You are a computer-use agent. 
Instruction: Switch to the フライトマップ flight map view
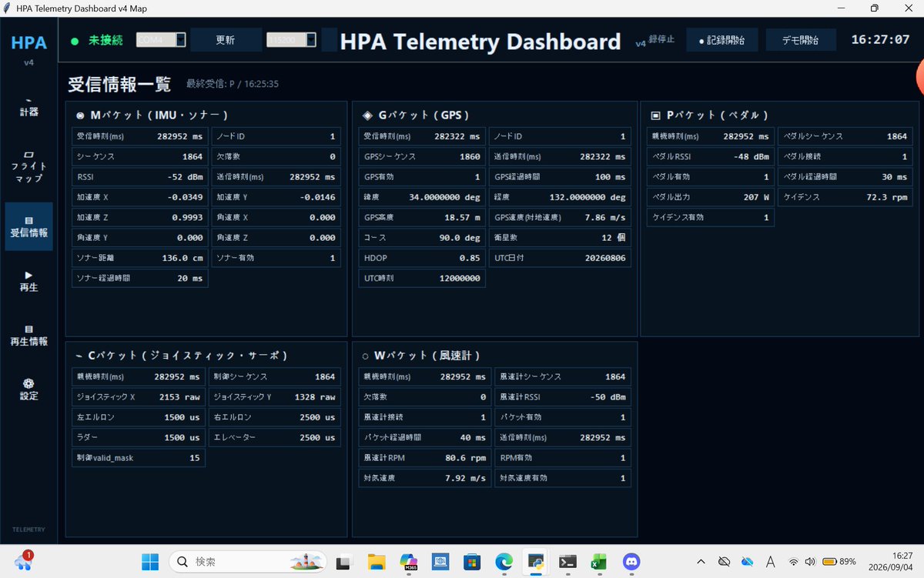28,166
